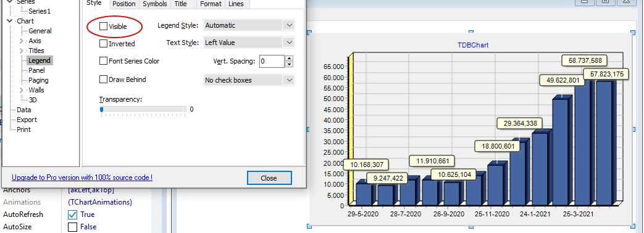The image size is (644, 233).
Task: Open the Text Style dropdown
Action: (249, 43)
